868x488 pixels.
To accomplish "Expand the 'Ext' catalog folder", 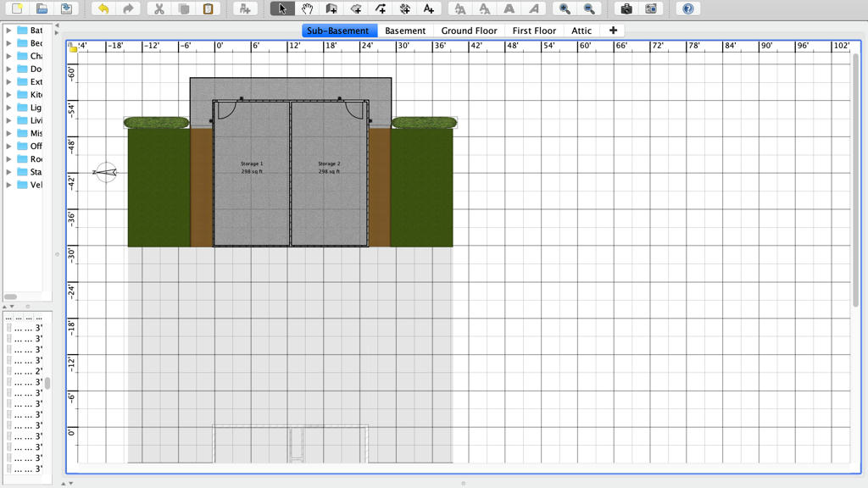I will [8, 81].
